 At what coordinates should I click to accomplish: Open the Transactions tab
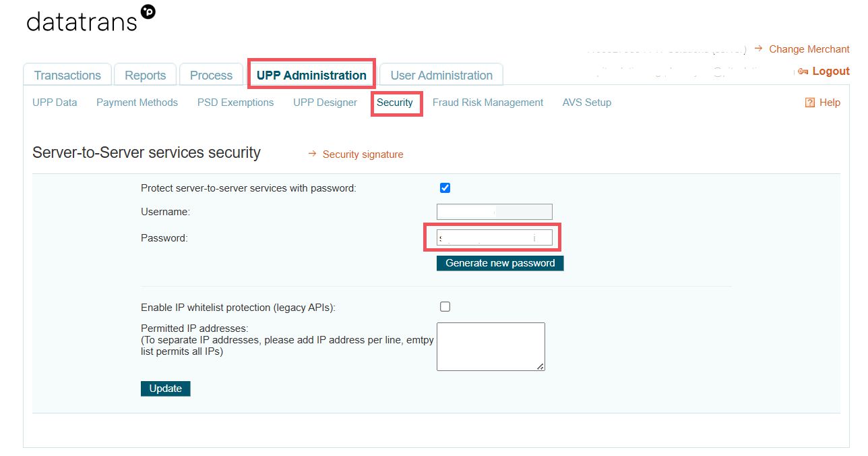click(67, 76)
